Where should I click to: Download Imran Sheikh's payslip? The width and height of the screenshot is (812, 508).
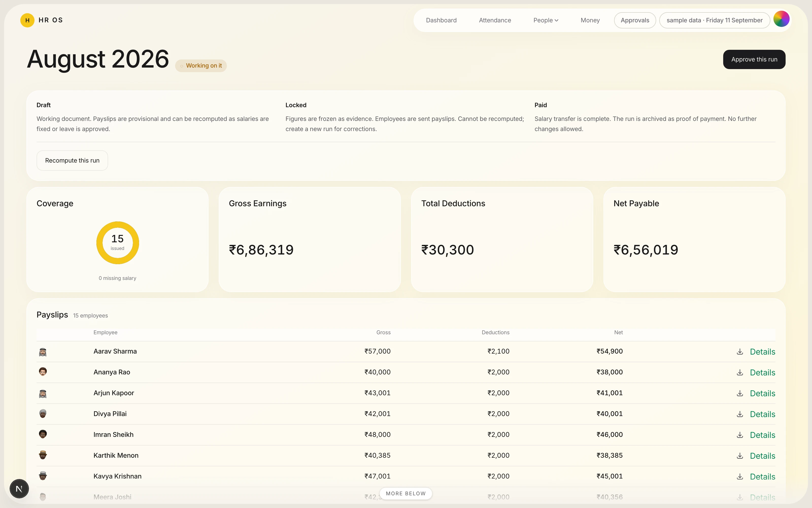pyautogui.click(x=739, y=435)
